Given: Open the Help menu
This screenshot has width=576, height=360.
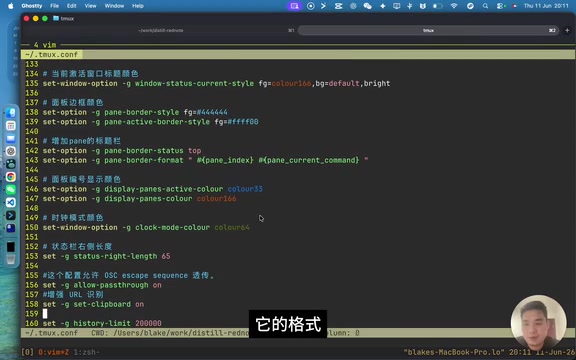Looking at the screenshot, I should (138, 6).
